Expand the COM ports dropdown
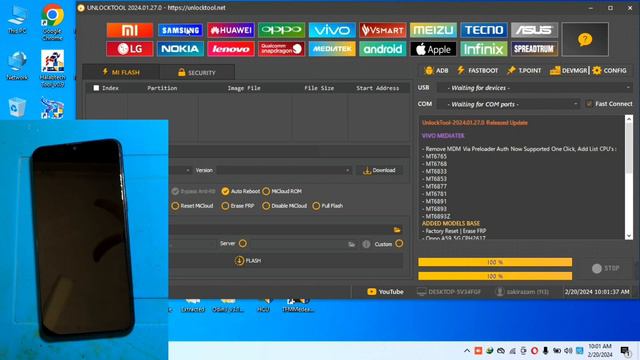640x360 pixels. pos(508,104)
